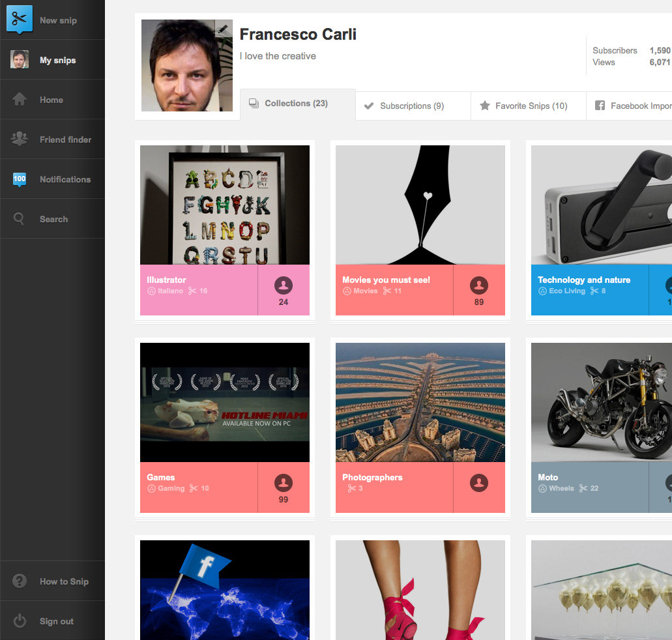
Task: Click subscriber icon on Movies you must see card
Action: [478, 285]
